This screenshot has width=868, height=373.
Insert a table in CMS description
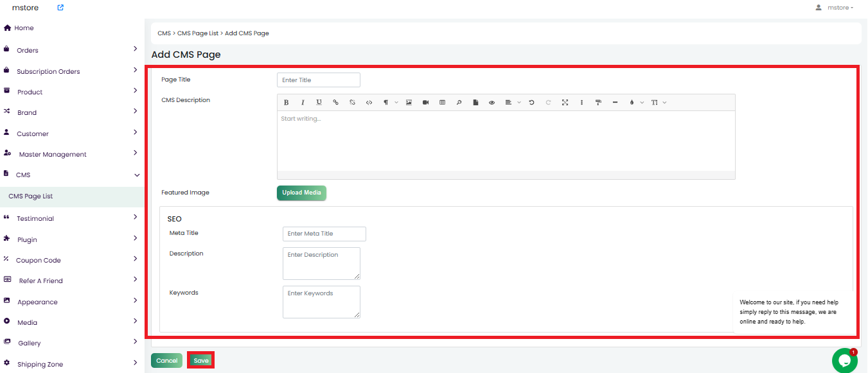442,103
